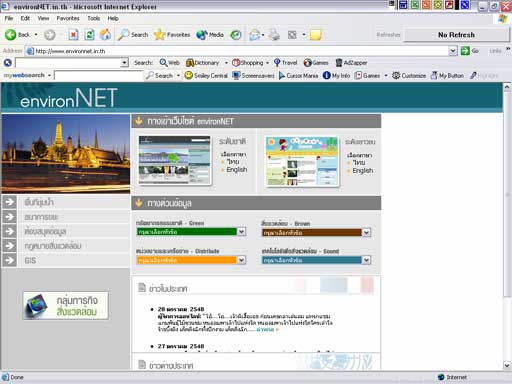Expand the address bar URL dropdown arrow
Image resolution: width=512 pixels, height=384 pixels.
453,51
